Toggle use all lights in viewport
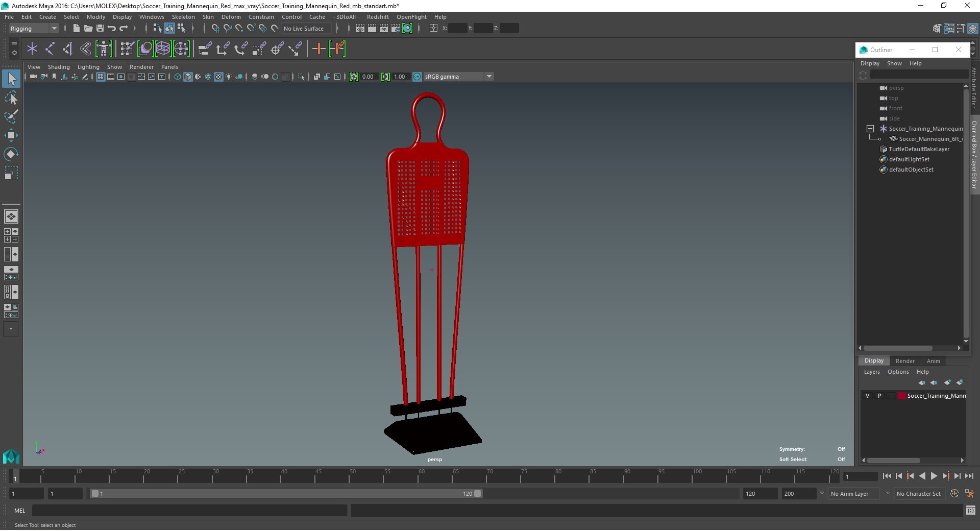The image size is (980, 531). pyautogui.click(x=229, y=77)
